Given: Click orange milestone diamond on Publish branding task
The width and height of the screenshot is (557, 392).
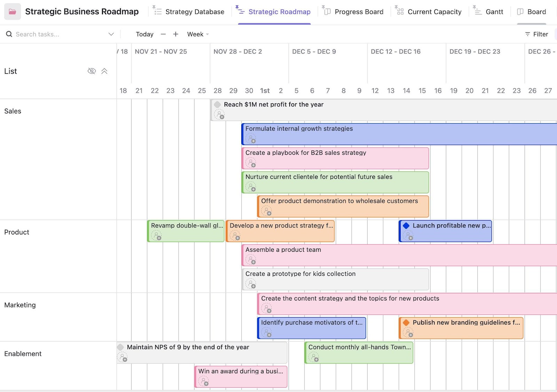Looking at the screenshot, I should pos(406,323).
